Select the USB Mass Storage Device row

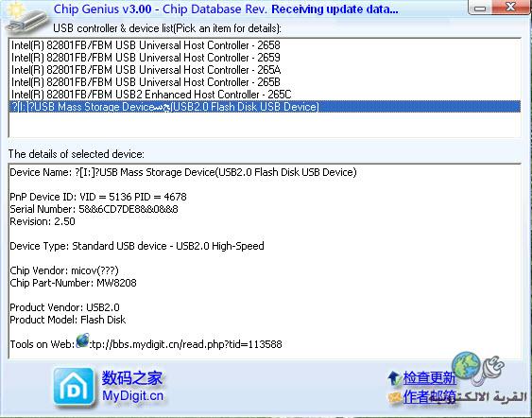pyautogui.click(x=265, y=107)
